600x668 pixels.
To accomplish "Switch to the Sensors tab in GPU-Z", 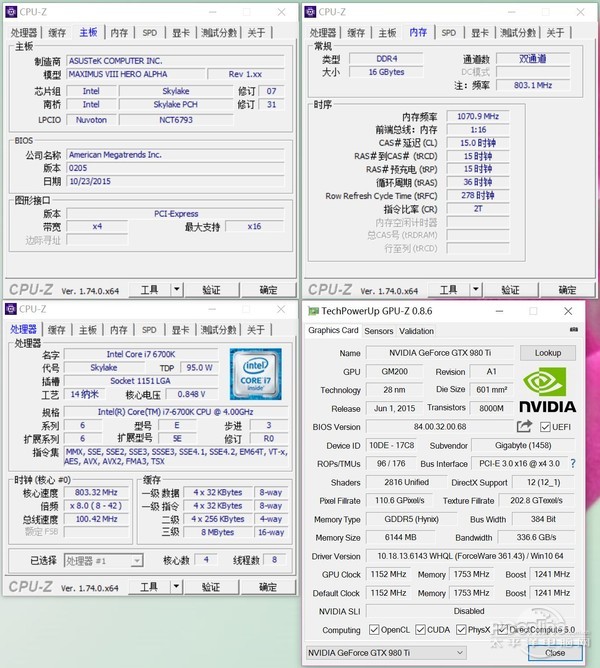I will coord(378,331).
